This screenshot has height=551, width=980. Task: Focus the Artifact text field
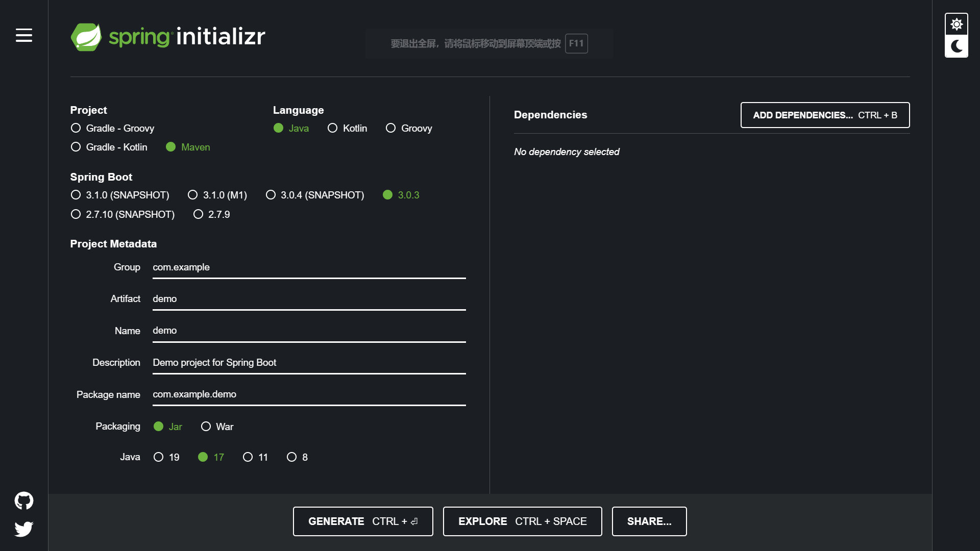click(x=309, y=299)
